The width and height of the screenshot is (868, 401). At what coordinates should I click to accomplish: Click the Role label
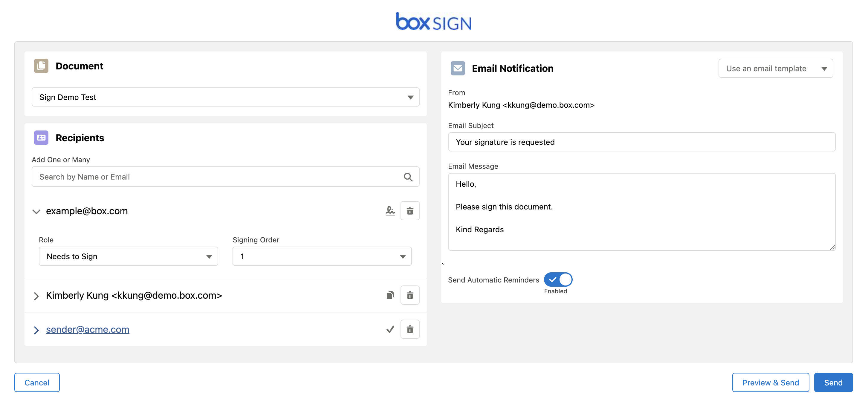pos(46,240)
